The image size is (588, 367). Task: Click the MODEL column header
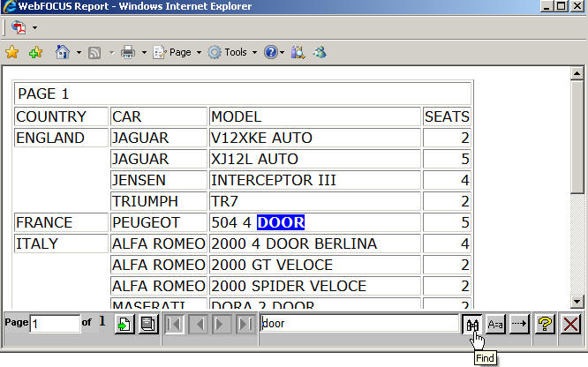point(315,116)
